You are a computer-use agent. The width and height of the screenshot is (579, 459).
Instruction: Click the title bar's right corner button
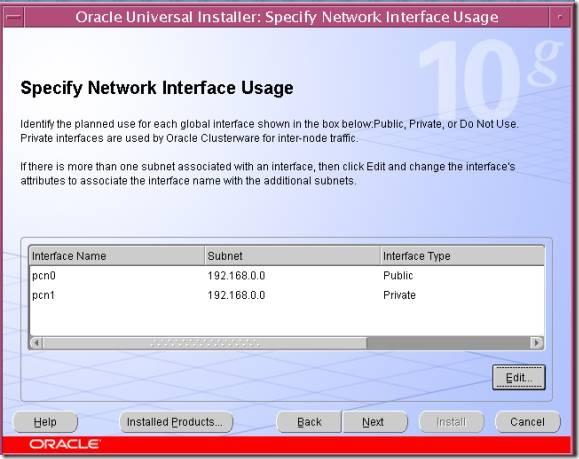[x=560, y=17]
